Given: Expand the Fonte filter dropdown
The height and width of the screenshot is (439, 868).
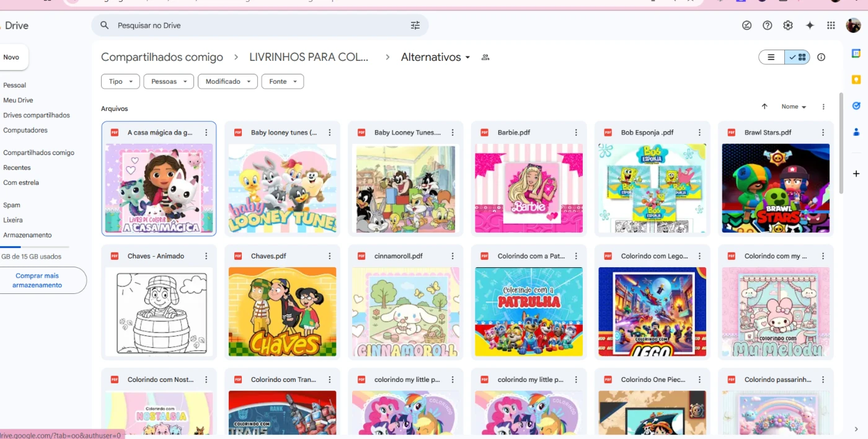Looking at the screenshot, I should tap(283, 81).
